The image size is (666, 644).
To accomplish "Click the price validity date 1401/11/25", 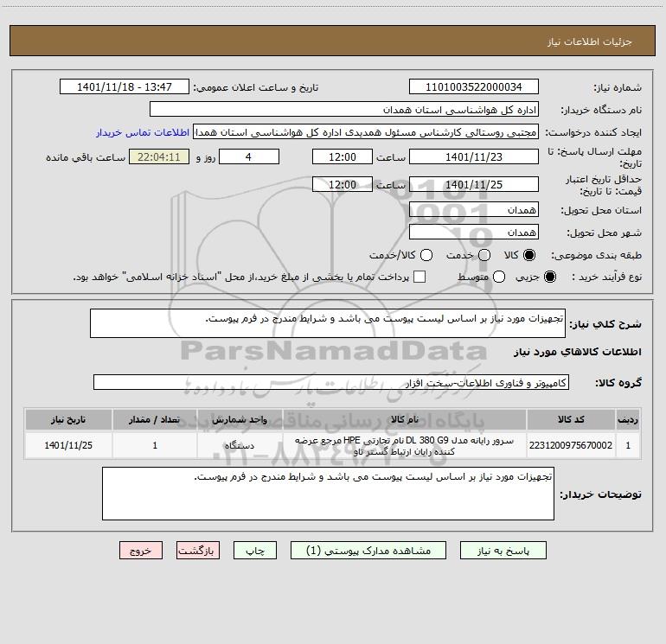I will coord(474,184).
